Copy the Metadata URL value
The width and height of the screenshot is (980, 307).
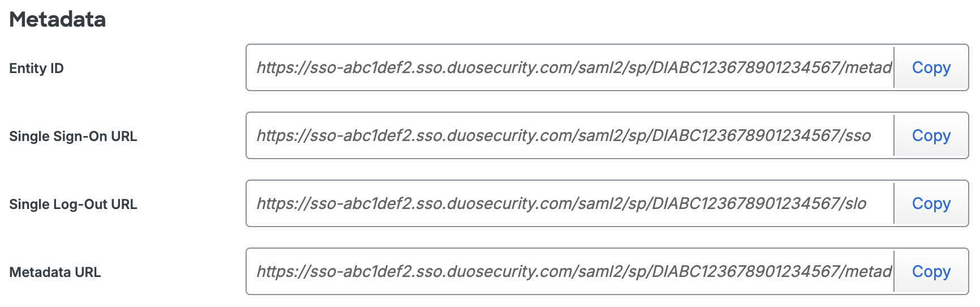(x=931, y=272)
